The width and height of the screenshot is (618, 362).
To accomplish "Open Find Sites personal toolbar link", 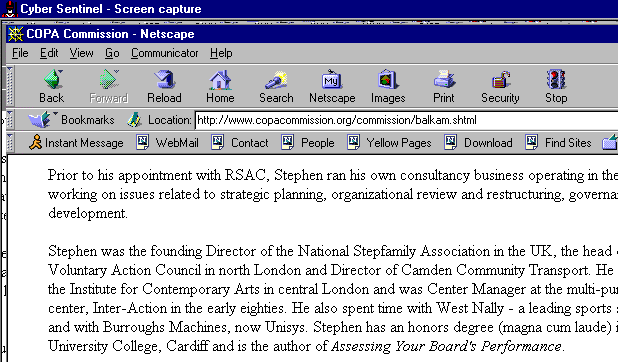I will click(x=558, y=142).
